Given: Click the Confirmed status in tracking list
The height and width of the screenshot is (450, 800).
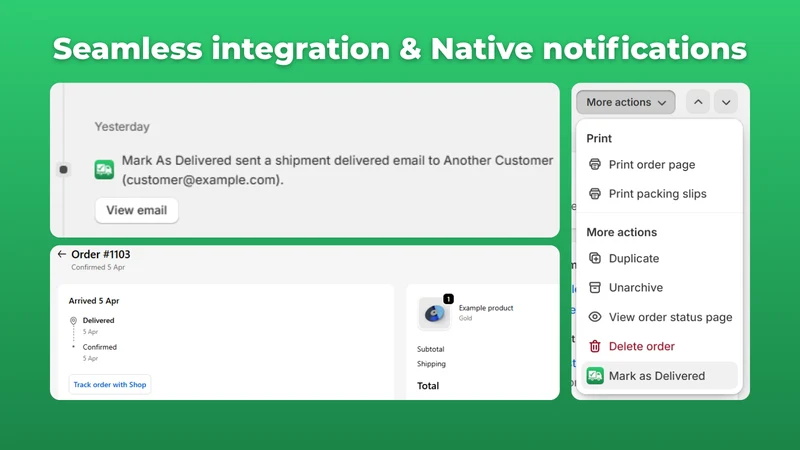Looking at the screenshot, I should pos(99,347).
